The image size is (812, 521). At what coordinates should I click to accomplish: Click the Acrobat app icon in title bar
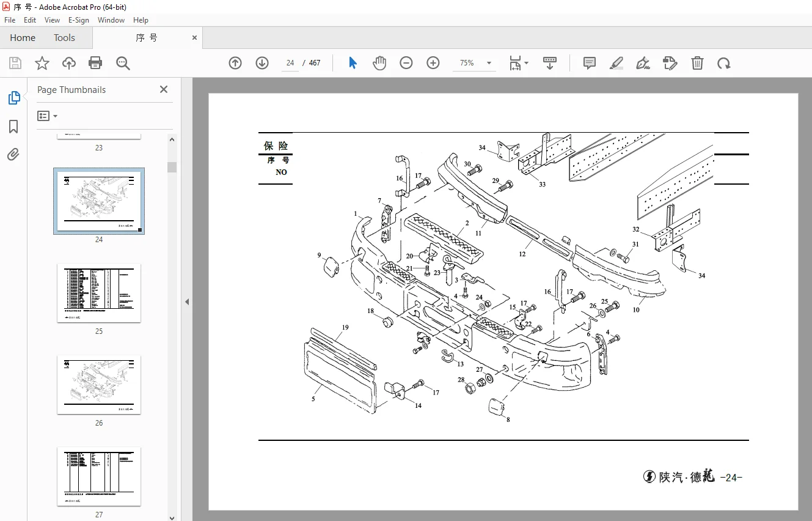point(7,7)
